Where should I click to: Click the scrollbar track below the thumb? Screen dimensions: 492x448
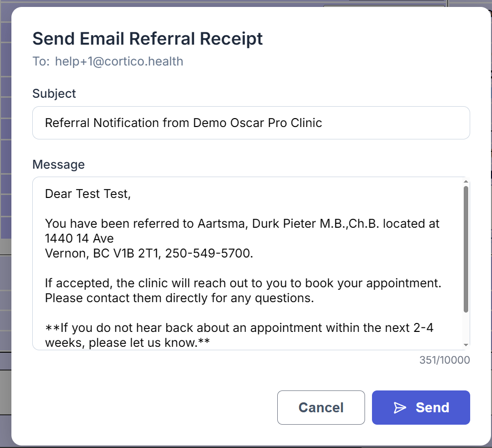click(466, 327)
